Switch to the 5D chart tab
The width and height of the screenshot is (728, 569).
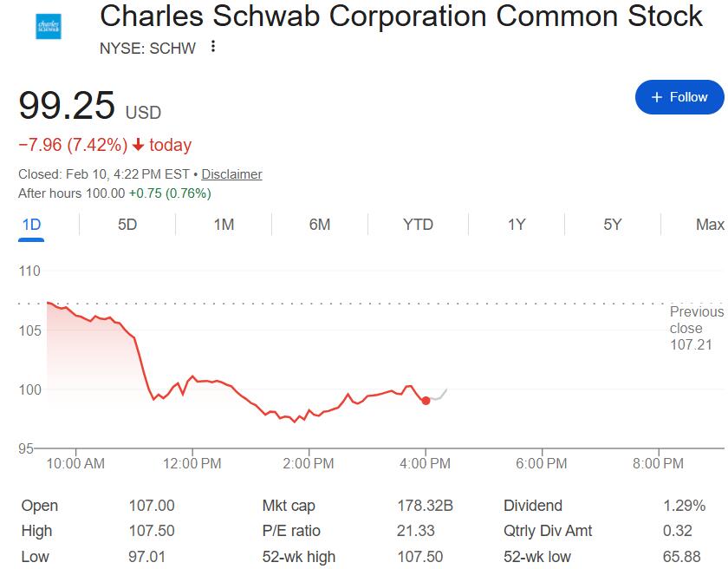(127, 225)
